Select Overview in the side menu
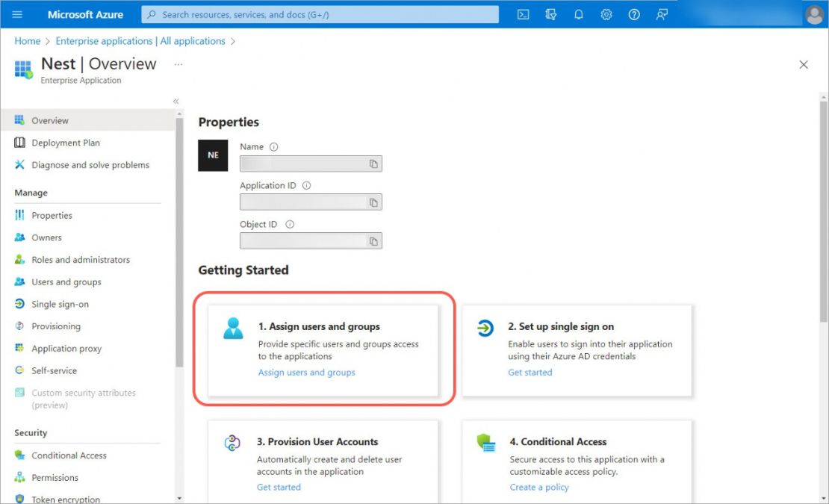The height and width of the screenshot is (504, 829). click(x=88, y=120)
